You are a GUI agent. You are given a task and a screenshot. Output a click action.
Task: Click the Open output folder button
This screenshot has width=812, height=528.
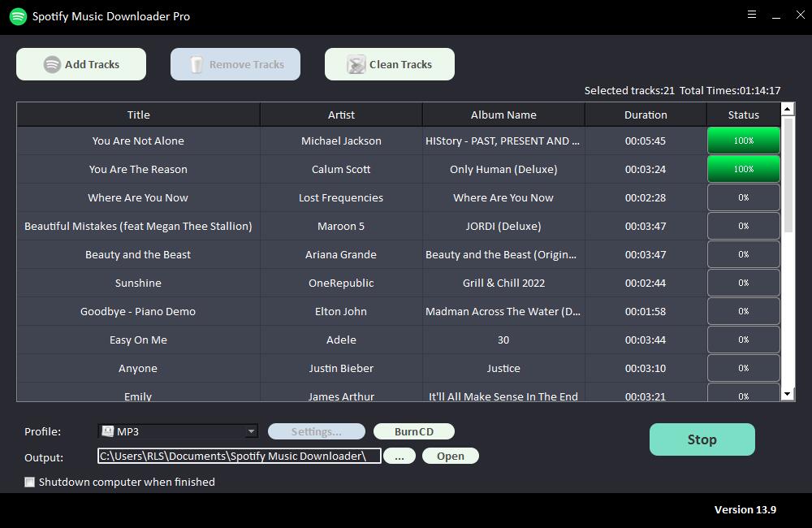tap(450, 456)
